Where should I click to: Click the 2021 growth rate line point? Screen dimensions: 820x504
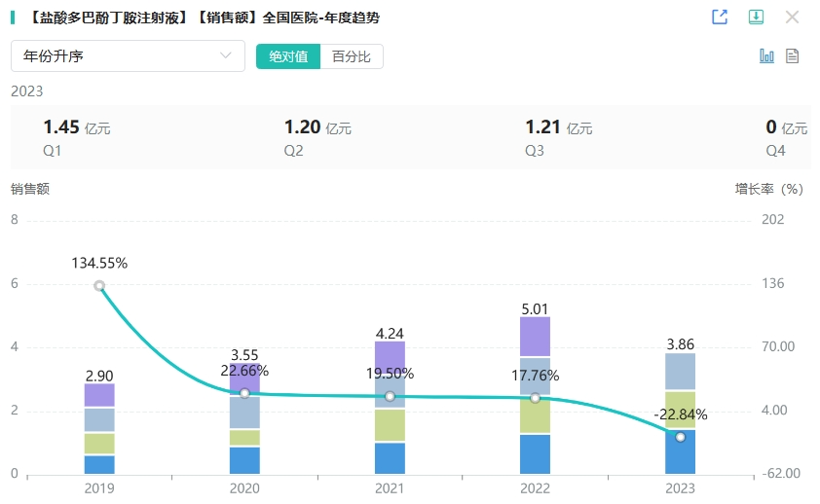(x=390, y=397)
